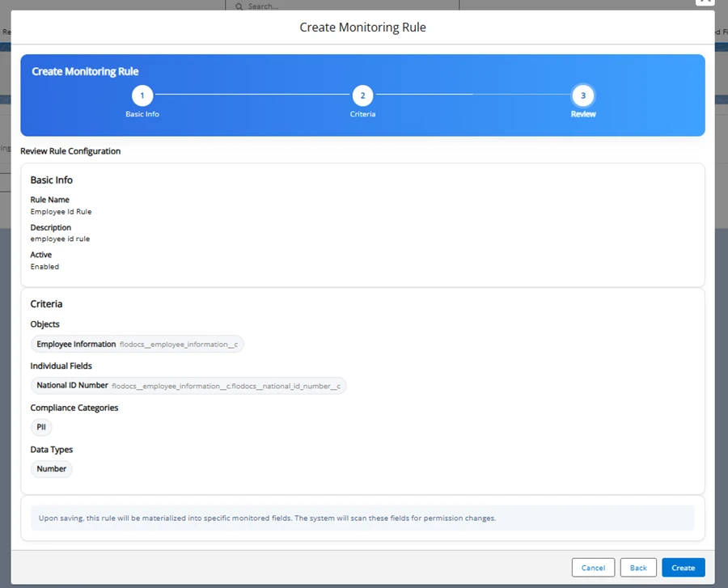
Task: Select the PII compliance category pill
Action: coord(41,427)
